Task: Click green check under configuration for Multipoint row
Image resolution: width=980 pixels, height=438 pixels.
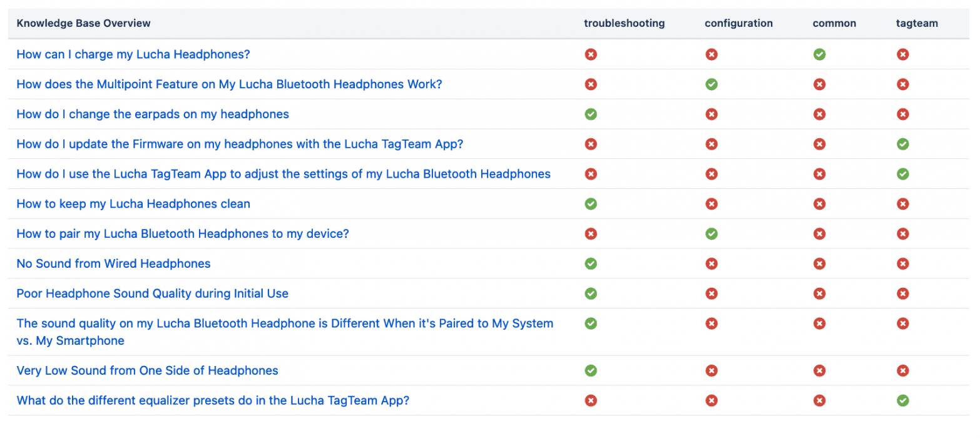Action: tap(711, 84)
